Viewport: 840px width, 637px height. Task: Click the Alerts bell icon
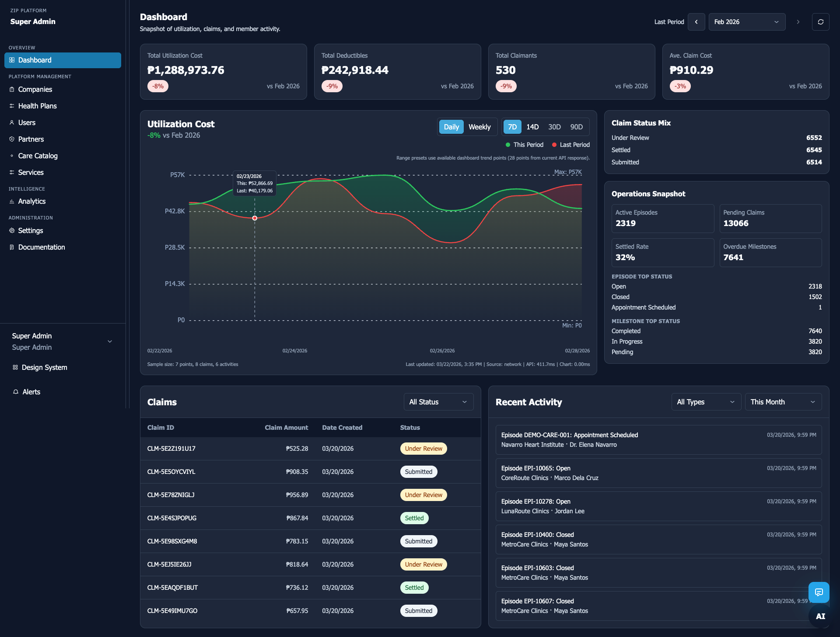point(16,392)
